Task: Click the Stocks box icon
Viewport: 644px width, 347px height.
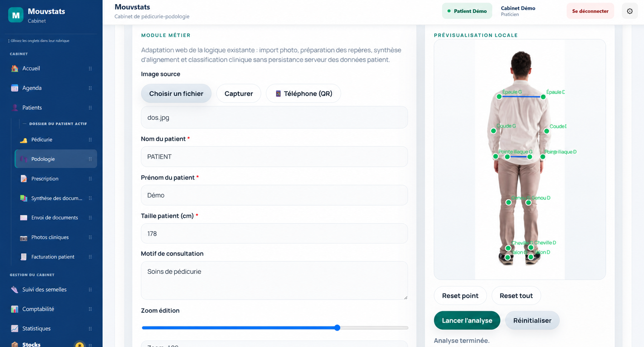Action: (15, 344)
